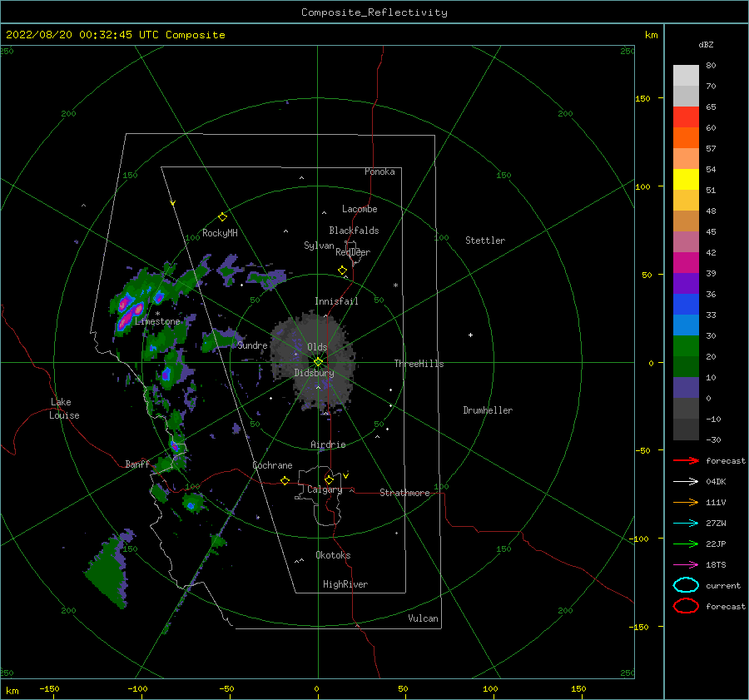The width and height of the screenshot is (749, 700).
Task: Click the yellow diamond marker near Cochrane
Action: (x=285, y=480)
